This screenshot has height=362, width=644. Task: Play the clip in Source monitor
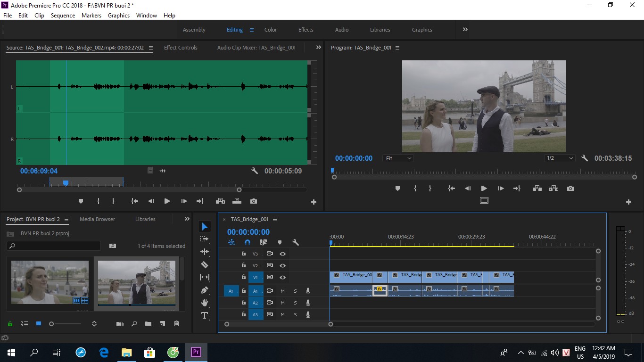[167, 201]
